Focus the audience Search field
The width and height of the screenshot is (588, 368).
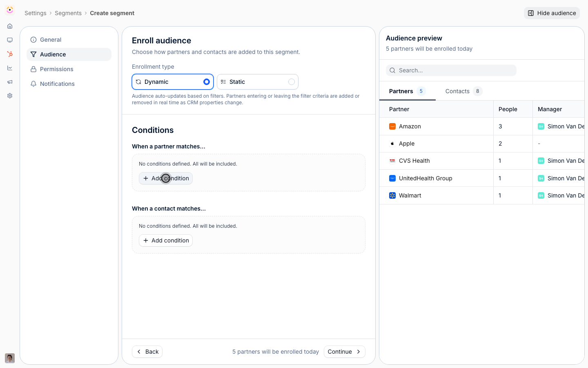[x=451, y=70]
